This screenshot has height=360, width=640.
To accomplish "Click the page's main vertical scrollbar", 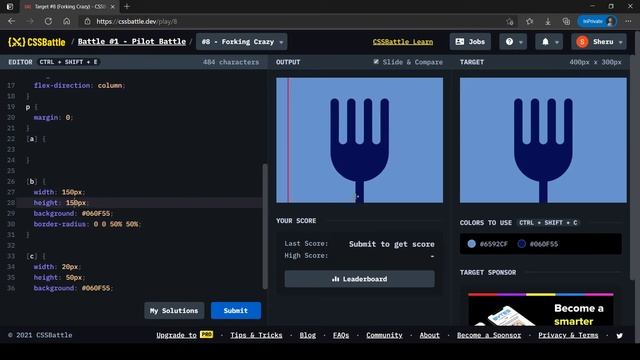I will point(632,167).
